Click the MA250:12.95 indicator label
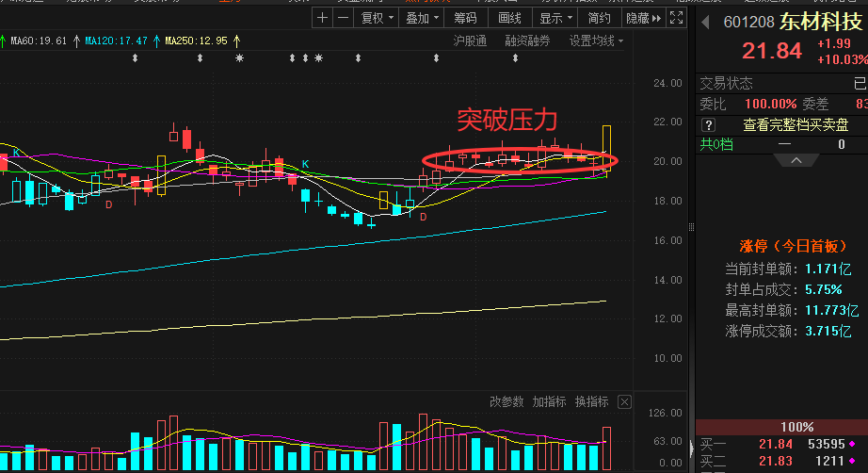868x473 pixels. [x=196, y=41]
